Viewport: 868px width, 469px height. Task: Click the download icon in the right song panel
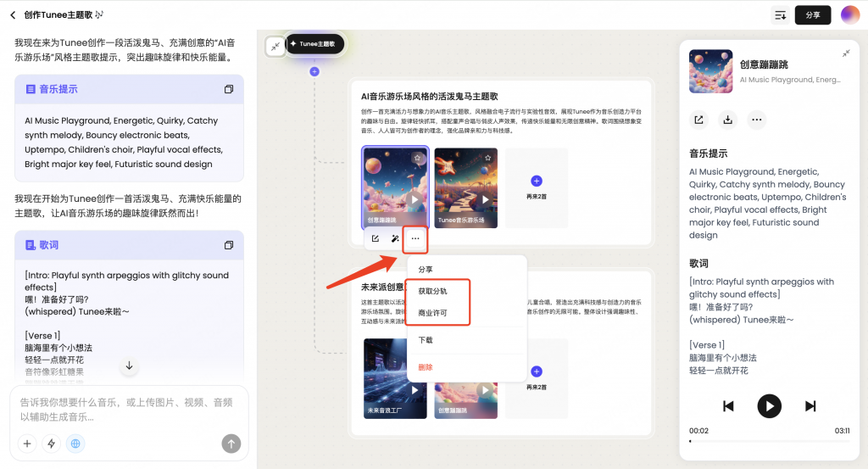pyautogui.click(x=727, y=120)
